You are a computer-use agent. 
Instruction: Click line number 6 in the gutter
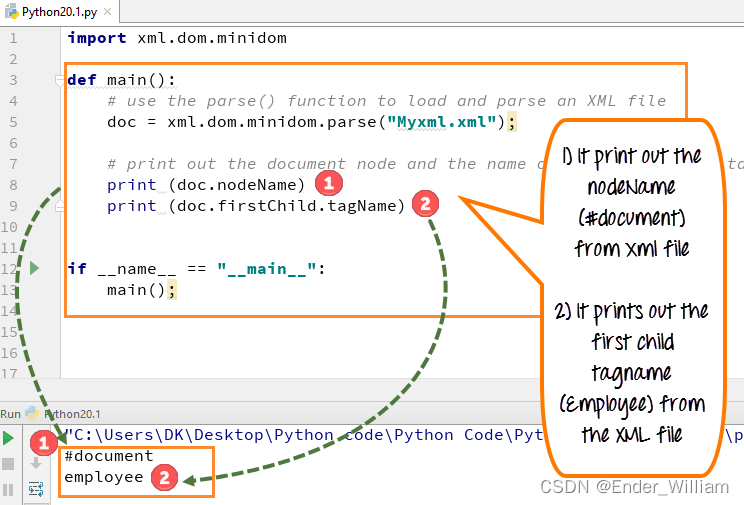pyautogui.click(x=13, y=143)
